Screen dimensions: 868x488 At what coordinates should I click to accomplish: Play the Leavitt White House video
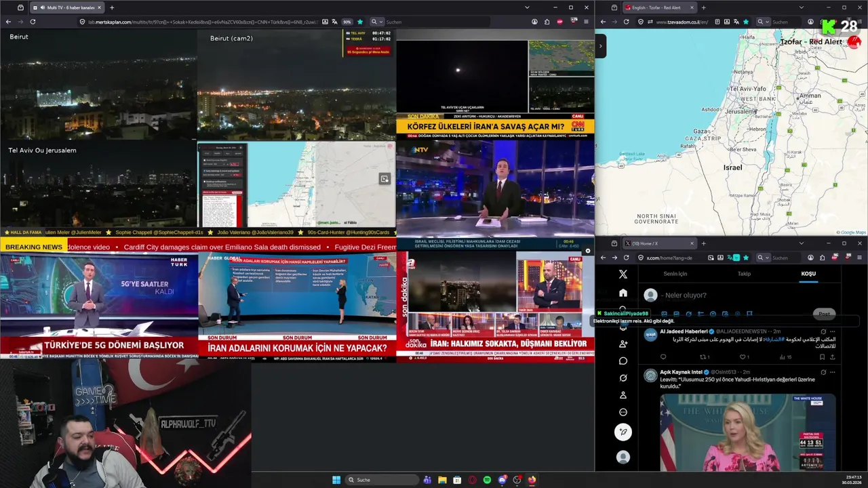(x=747, y=432)
